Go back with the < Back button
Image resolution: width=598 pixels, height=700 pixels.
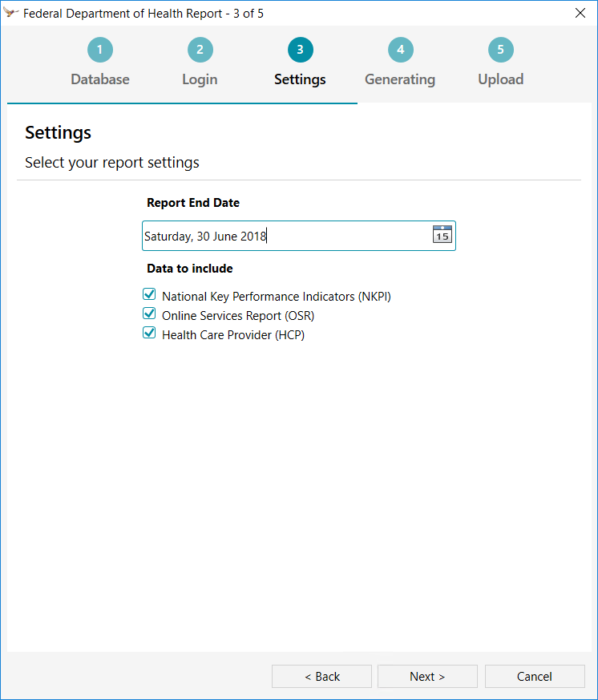tap(321, 676)
